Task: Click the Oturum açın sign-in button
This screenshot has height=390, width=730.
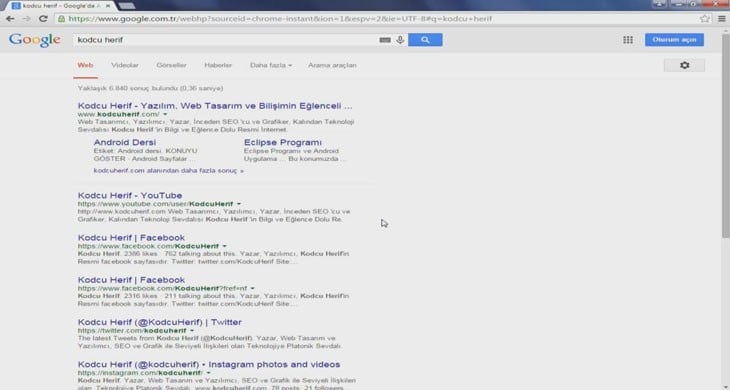Action: 674,40
